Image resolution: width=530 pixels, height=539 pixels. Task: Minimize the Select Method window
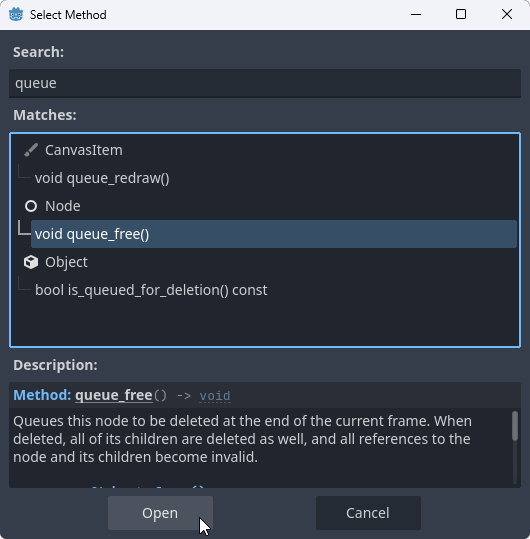416,14
